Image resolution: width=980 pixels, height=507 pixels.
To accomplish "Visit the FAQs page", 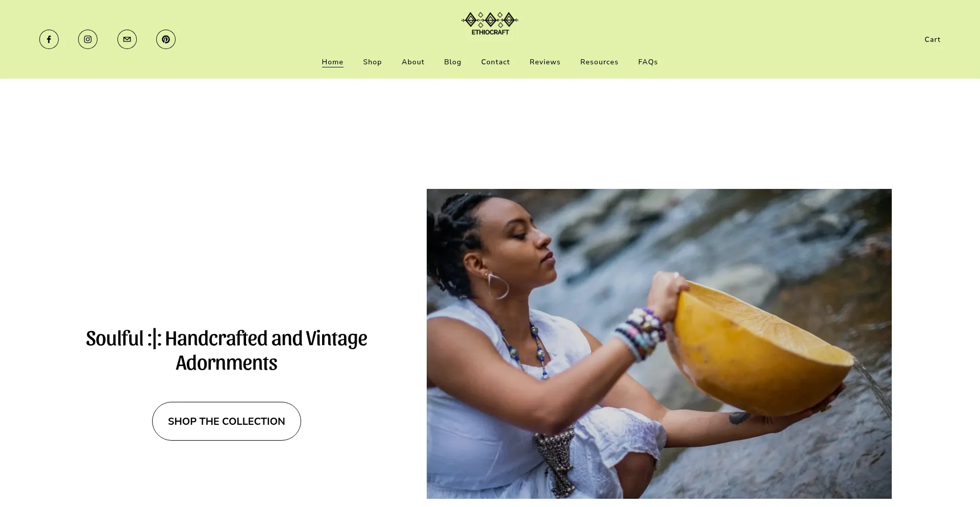I will (x=648, y=62).
